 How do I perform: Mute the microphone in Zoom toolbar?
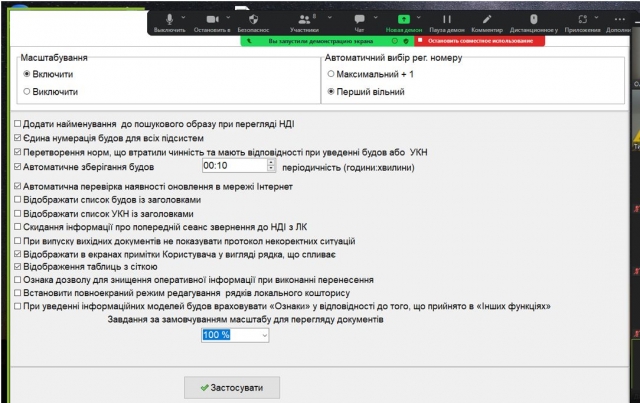tap(169, 19)
